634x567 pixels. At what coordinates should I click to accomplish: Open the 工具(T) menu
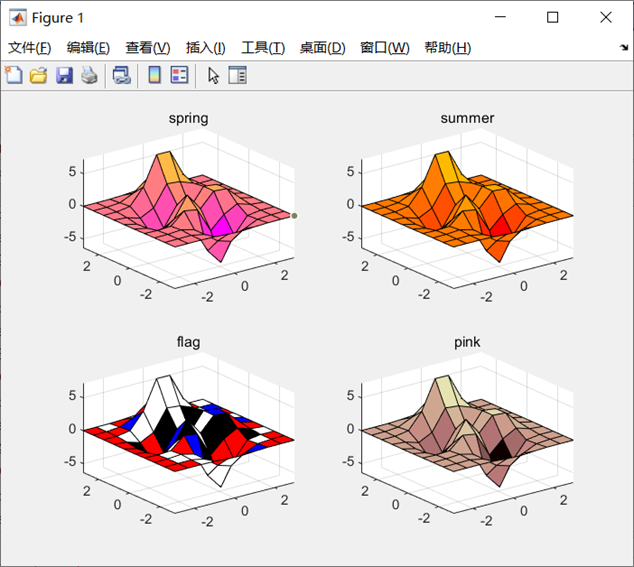[263, 48]
